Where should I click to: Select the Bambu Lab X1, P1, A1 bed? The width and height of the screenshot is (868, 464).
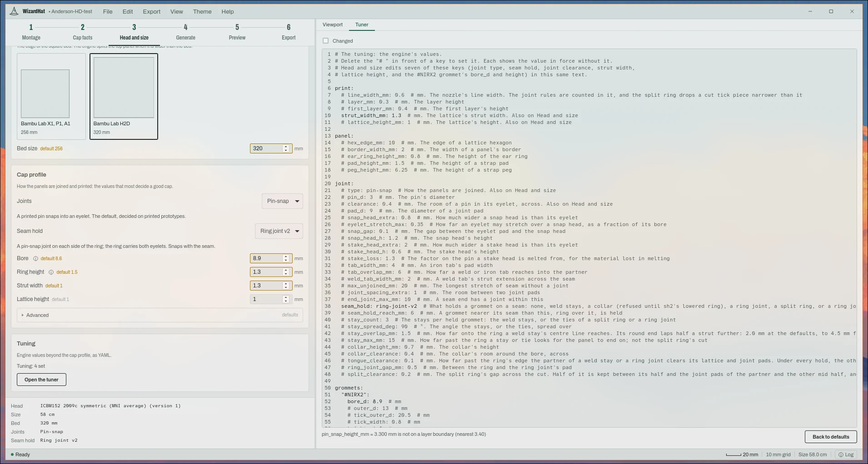[51, 96]
